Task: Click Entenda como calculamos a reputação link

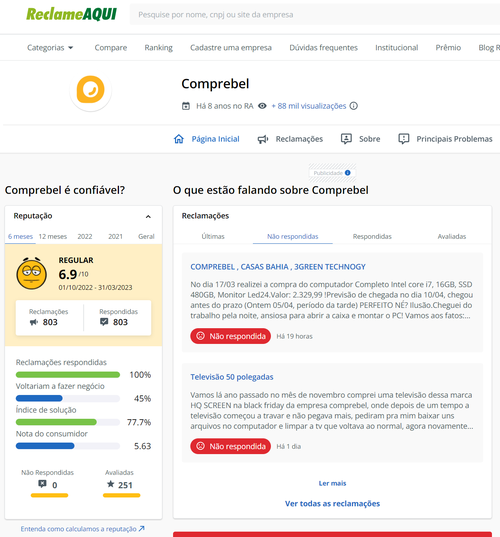Action: pyautogui.click(x=78, y=529)
